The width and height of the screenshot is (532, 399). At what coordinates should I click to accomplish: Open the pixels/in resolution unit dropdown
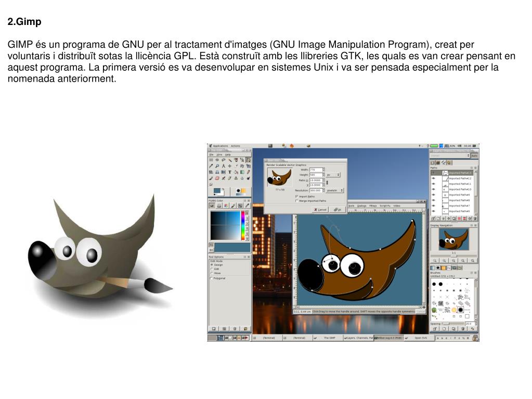(334, 191)
